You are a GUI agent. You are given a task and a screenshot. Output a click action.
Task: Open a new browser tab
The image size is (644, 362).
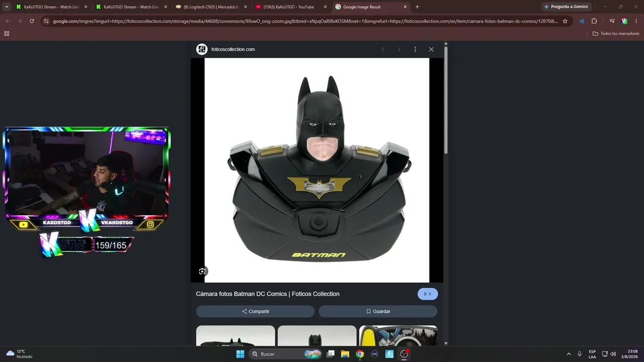coord(417,7)
